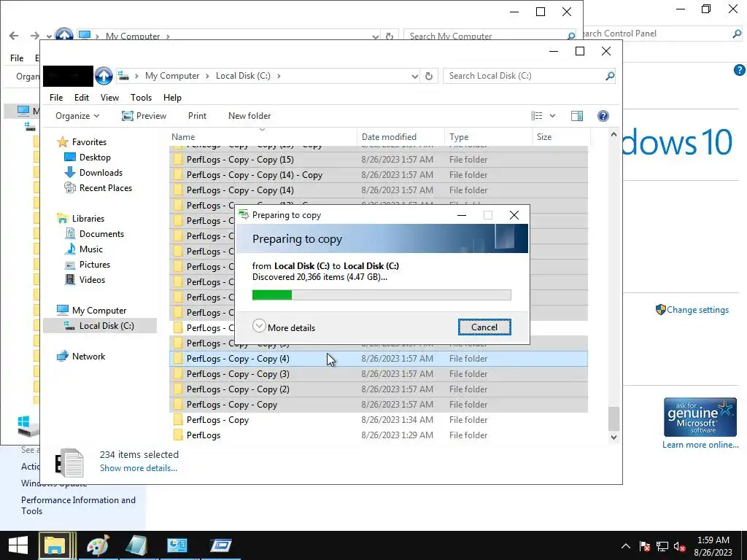Open the File menu in Local Disk window
Image resolution: width=747 pixels, height=560 pixels.
click(56, 98)
